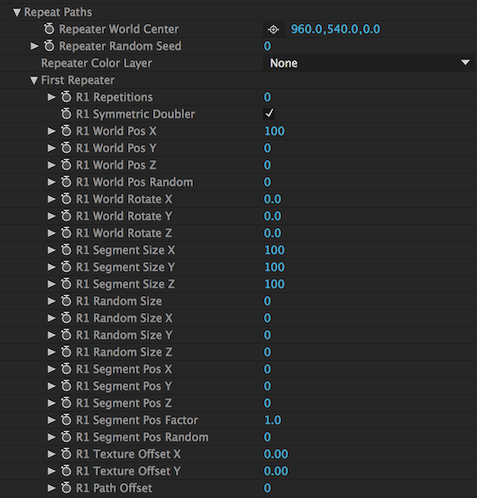
Task: Click the R1 World Pos X value 100
Action: pyautogui.click(x=274, y=131)
